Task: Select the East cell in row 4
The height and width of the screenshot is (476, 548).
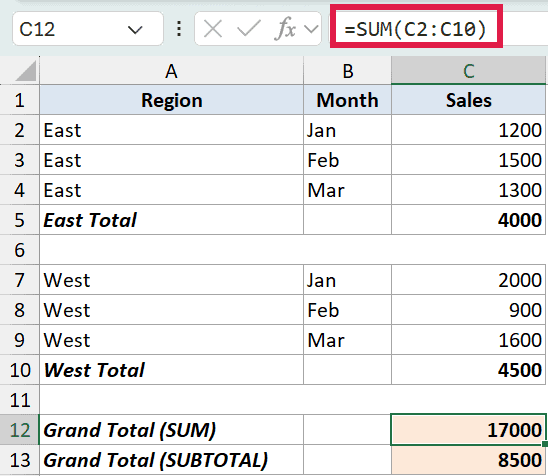Action: [x=172, y=190]
